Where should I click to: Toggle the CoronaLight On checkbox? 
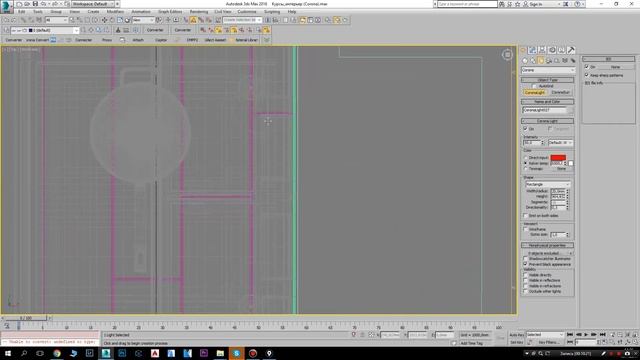click(526, 129)
